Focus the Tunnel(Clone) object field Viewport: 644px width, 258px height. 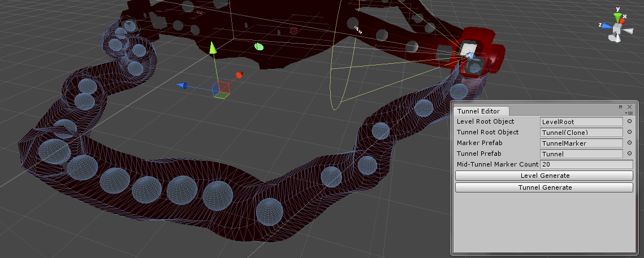click(582, 132)
